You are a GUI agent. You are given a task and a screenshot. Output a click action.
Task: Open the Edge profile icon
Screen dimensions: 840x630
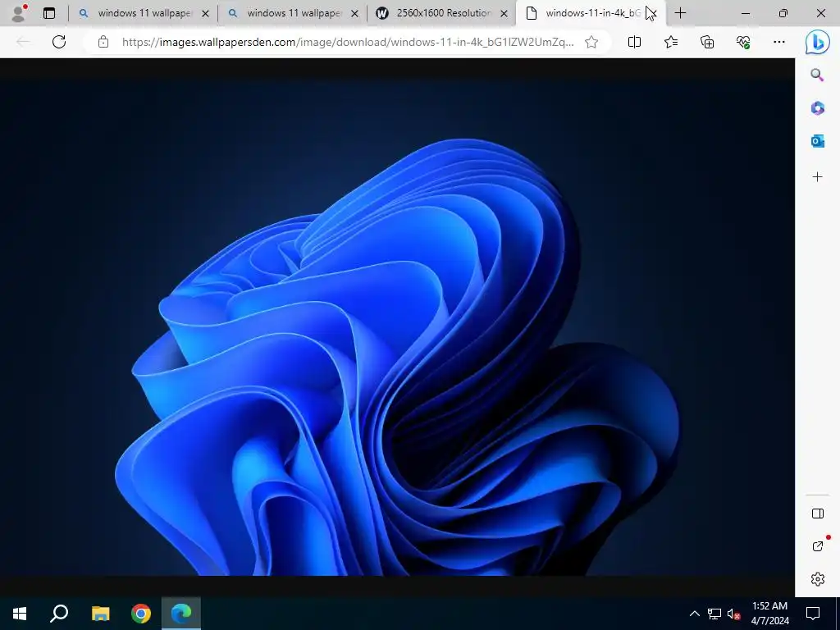pos(20,13)
